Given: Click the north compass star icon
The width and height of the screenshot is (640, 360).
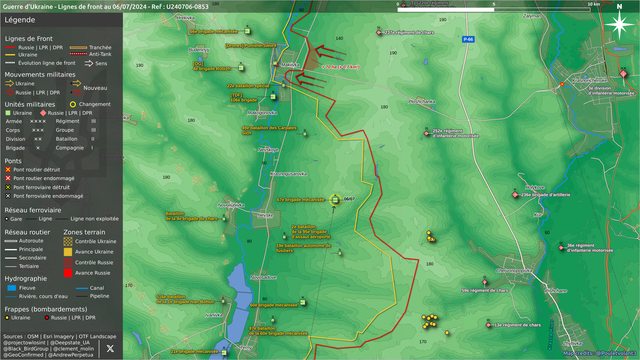Looking at the screenshot, I should [x=619, y=24].
